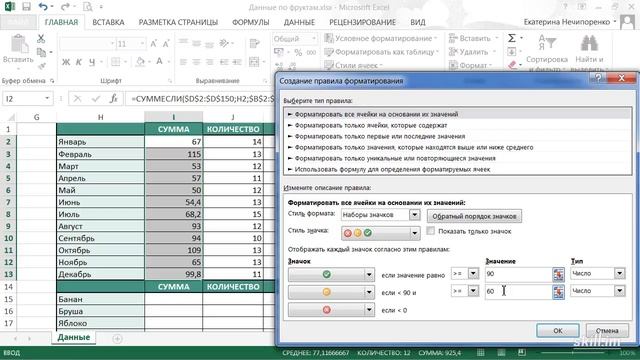Open the red cross icon dropdown

click(x=369, y=310)
